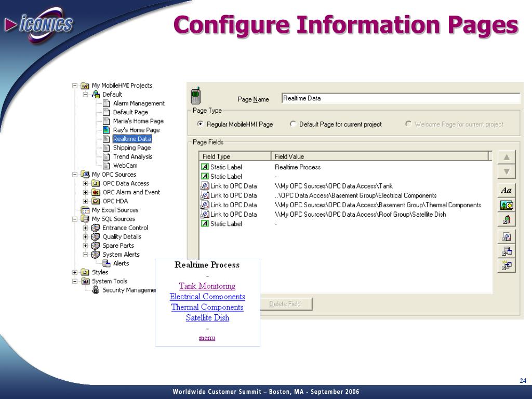Click the Field Type column header
Viewport: 532px width, 399px height.
point(235,156)
